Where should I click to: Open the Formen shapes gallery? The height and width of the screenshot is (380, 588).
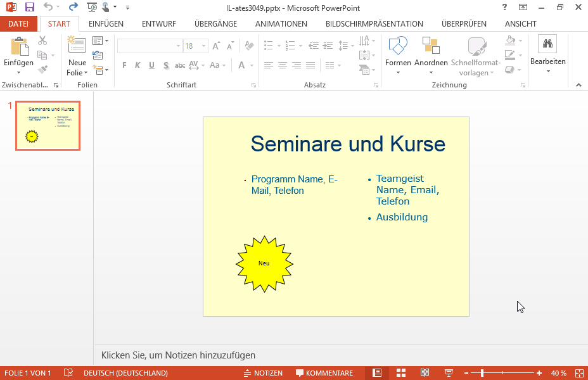(398, 55)
